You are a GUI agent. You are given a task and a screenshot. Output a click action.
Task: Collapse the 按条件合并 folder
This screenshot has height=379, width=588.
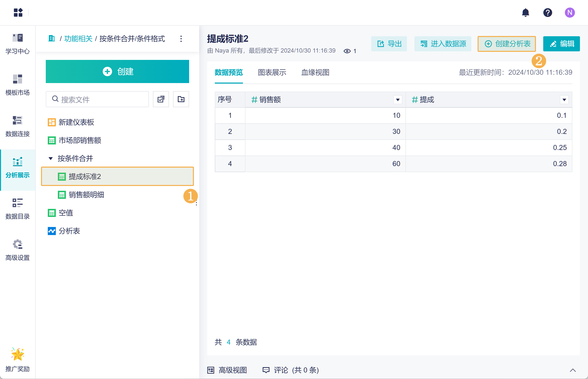pos(51,158)
